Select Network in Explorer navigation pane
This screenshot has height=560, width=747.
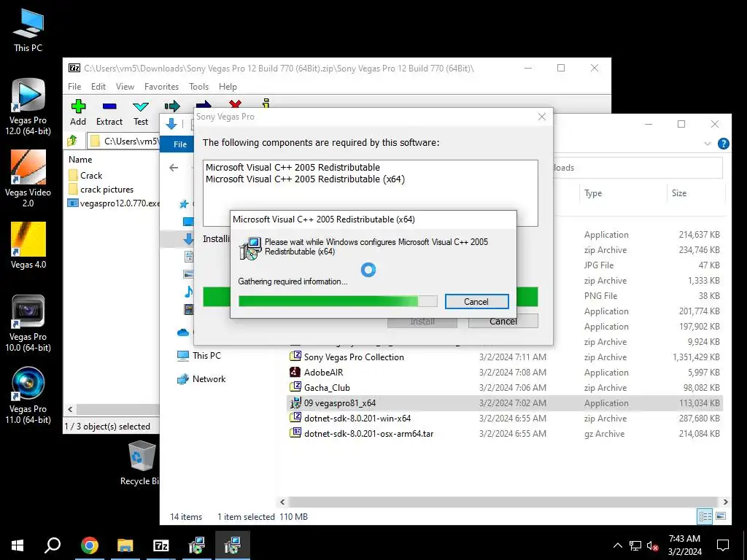tap(201, 379)
